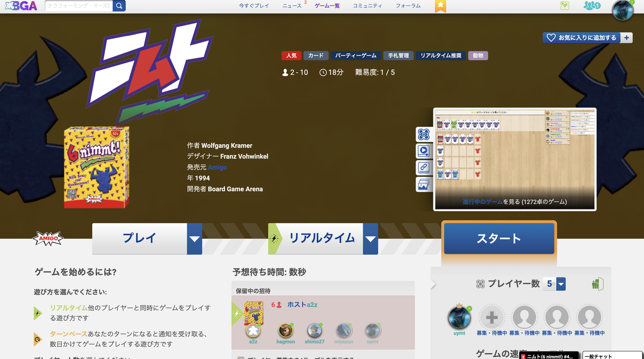Click the hagmon username label
The width and height of the screenshot is (644, 359).
(x=285, y=342)
